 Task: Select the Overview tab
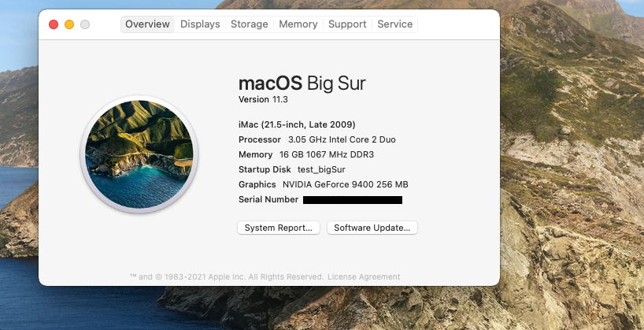coord(147,24)
